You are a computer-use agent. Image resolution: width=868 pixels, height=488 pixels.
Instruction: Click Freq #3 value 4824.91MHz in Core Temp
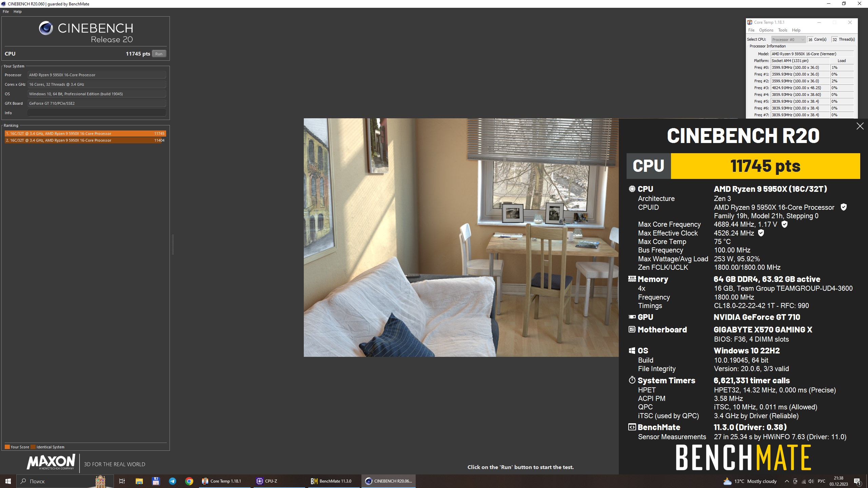pyautogui.click(x=800, y=88)
